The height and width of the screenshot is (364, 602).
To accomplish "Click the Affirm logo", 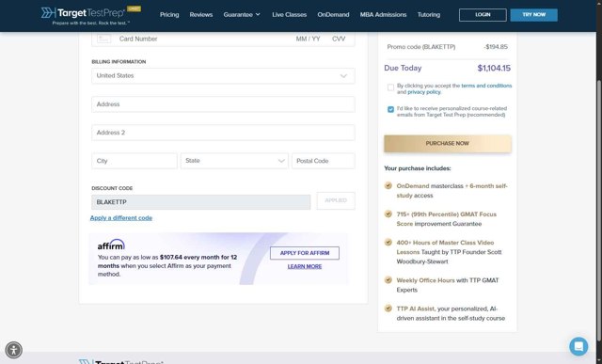I will pos(111,245).
